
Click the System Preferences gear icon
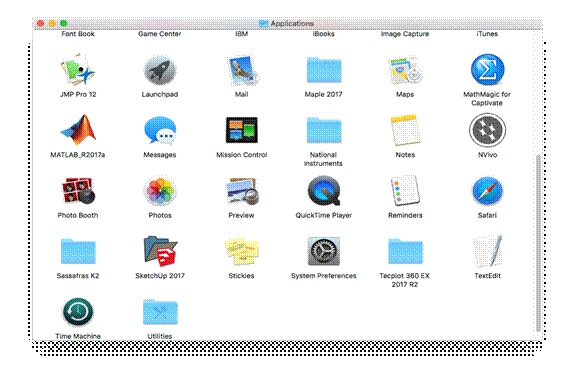(x=324, y=251)
